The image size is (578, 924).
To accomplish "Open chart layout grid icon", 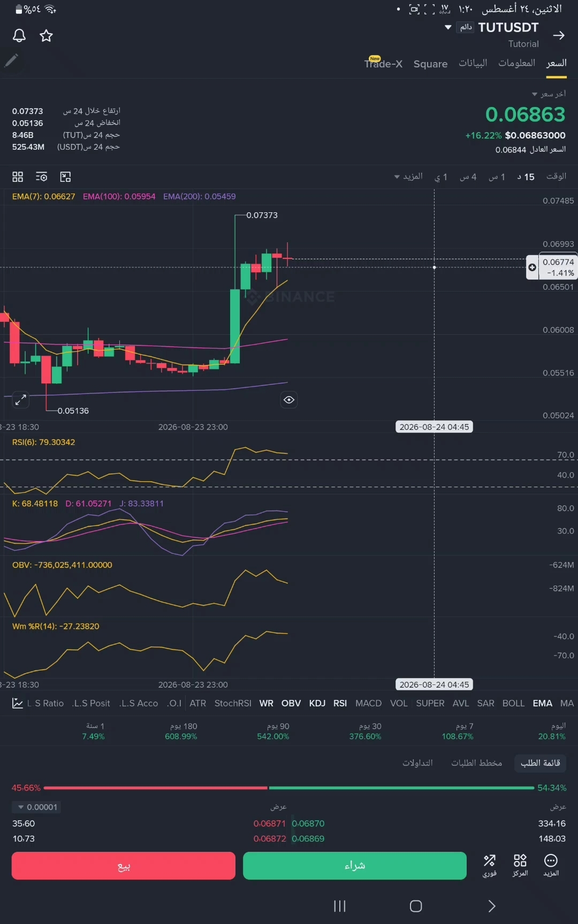I will (18, 177).
